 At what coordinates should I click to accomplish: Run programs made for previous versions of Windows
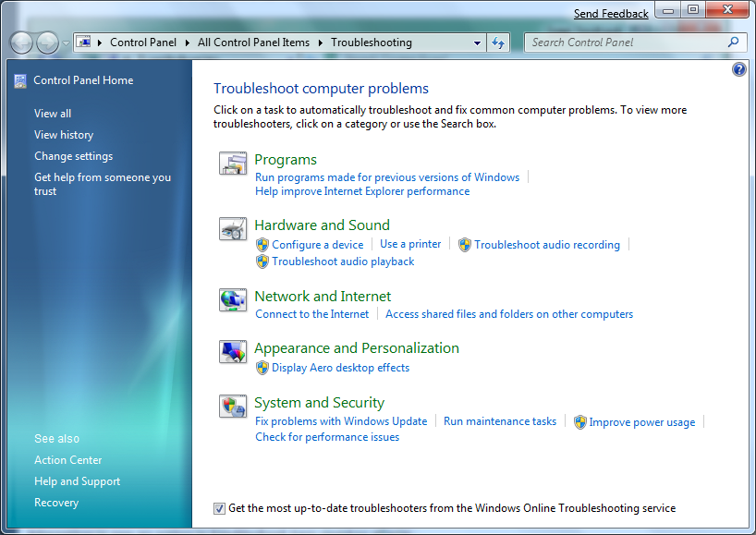tap(387, 177)
